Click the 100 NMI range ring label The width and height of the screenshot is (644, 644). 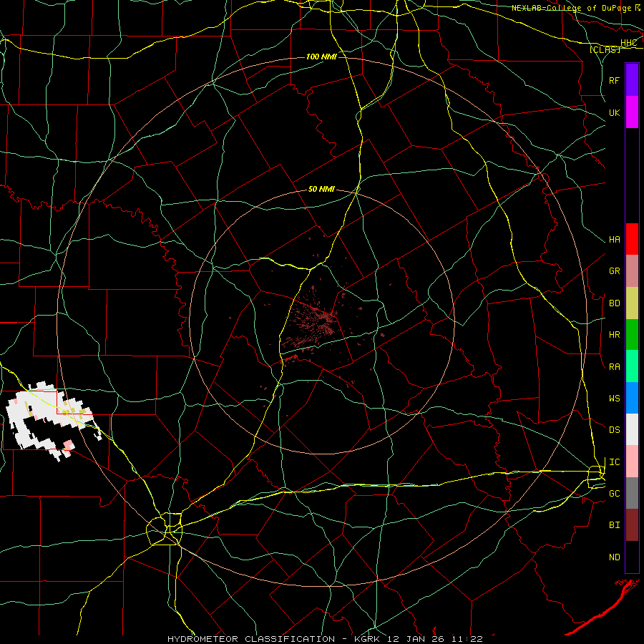(x=321, y=57)
